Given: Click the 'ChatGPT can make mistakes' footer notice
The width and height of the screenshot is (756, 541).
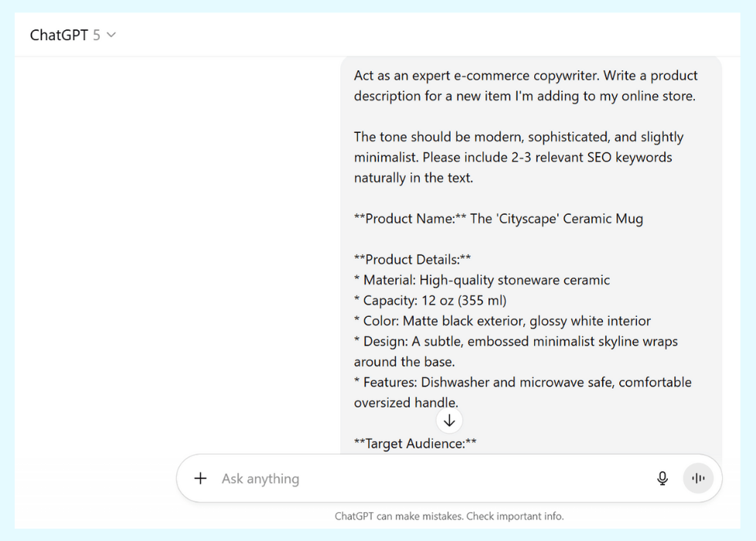Looking at the screenshot, I should (x=449, y=516).
